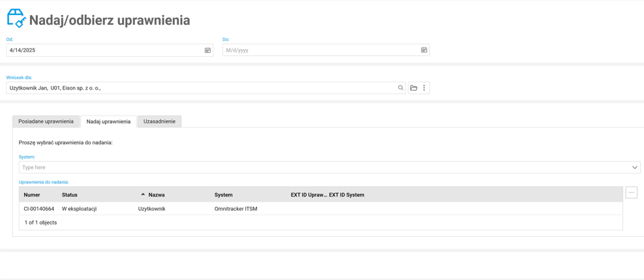Click the search magnifier in Wniosek dla field
Viewport: 644px width, 280px height.
point(401,88)
